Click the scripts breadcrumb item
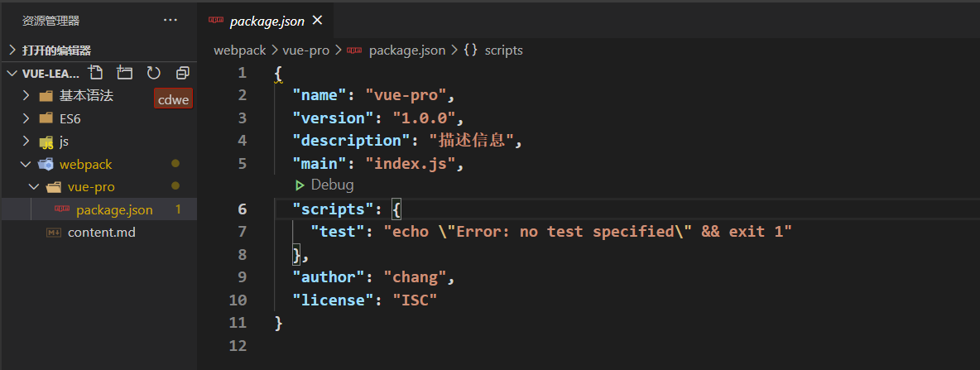The height and width of the screenshot is (370, 980). pyautogui.click(x=503, y=50)
